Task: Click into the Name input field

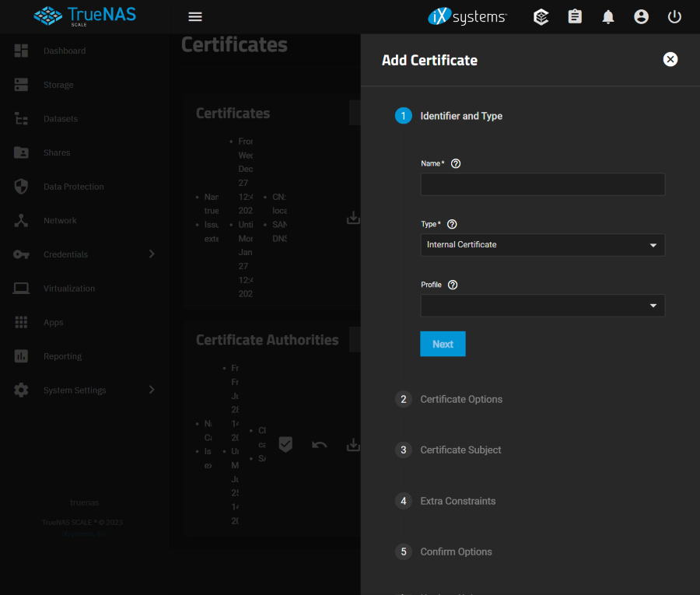Action: [x=542, y=184]
